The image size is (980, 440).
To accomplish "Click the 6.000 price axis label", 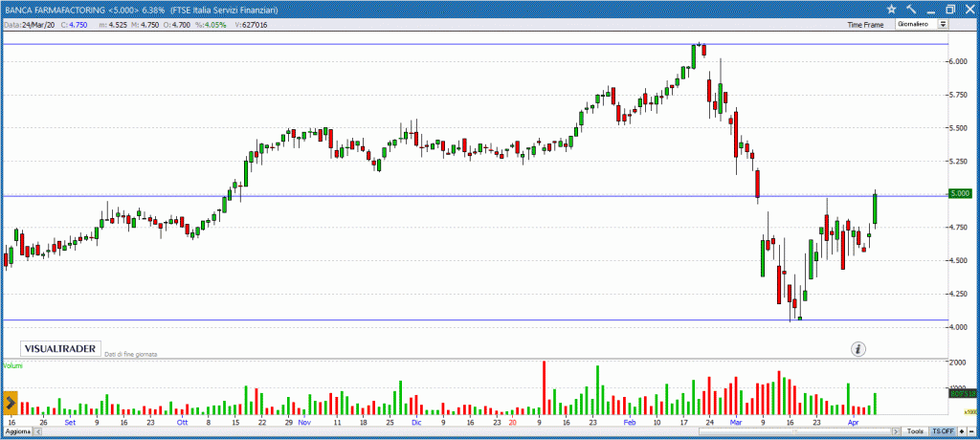I will [x=959, y=61].
